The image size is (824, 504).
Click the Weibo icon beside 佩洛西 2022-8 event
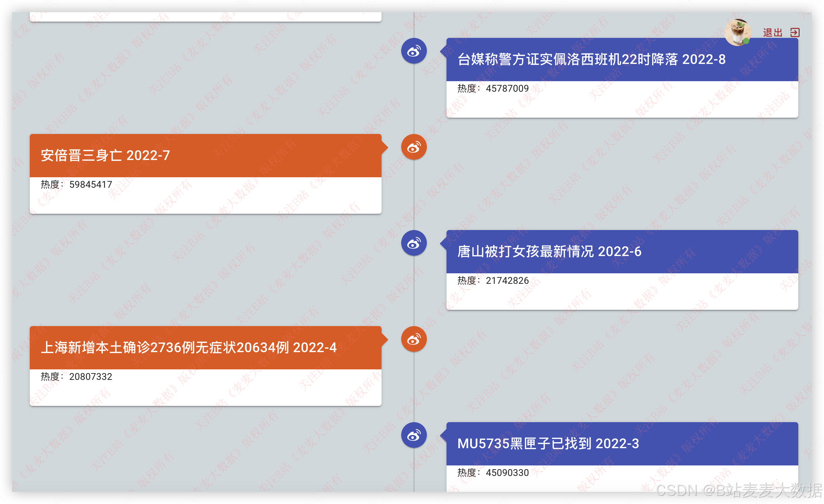coord(414,51)
